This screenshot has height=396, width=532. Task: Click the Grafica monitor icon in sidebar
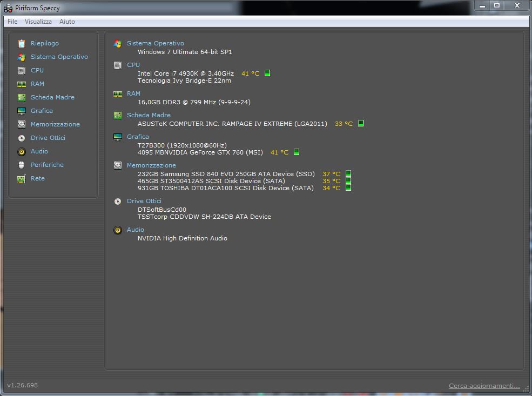point(22,111)
